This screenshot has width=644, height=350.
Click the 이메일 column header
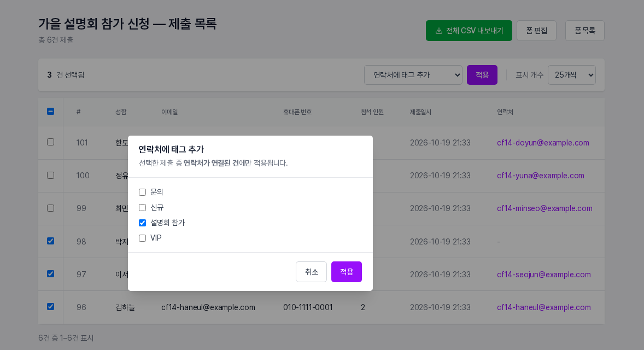click(169, 112)
